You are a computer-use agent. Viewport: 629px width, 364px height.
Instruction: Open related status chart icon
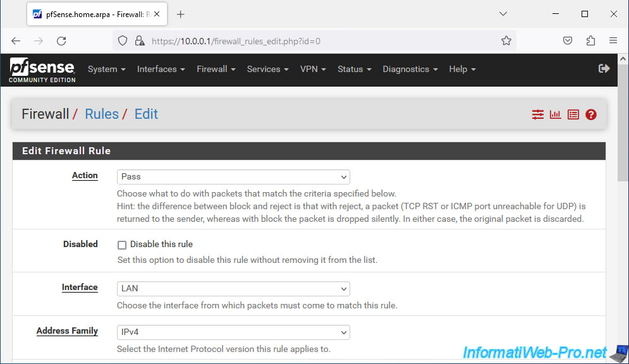point(555,114)
